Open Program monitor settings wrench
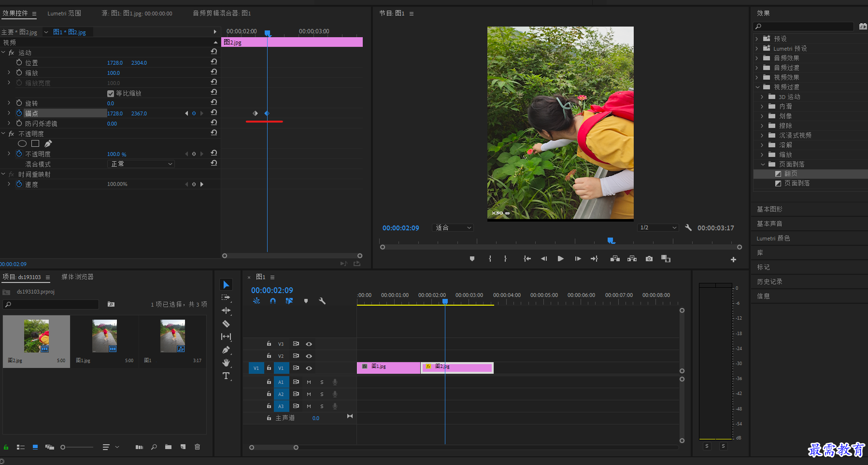 [688, 227]
